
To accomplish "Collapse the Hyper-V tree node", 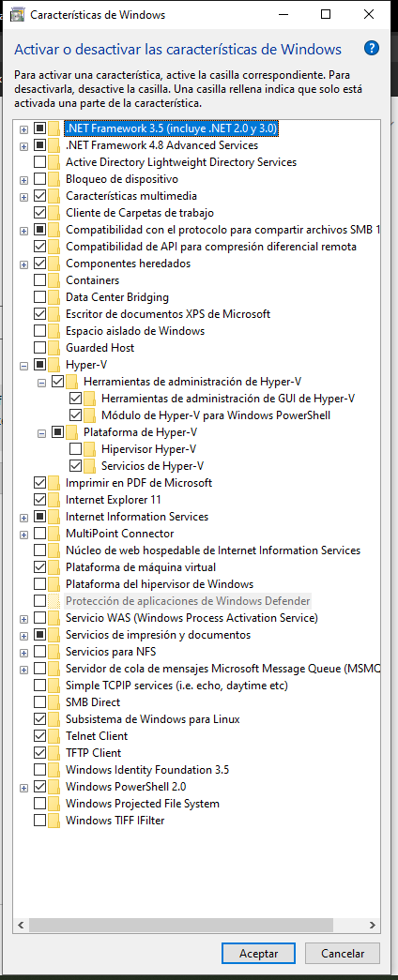I will pyautogui.click(x=23, y=366).
